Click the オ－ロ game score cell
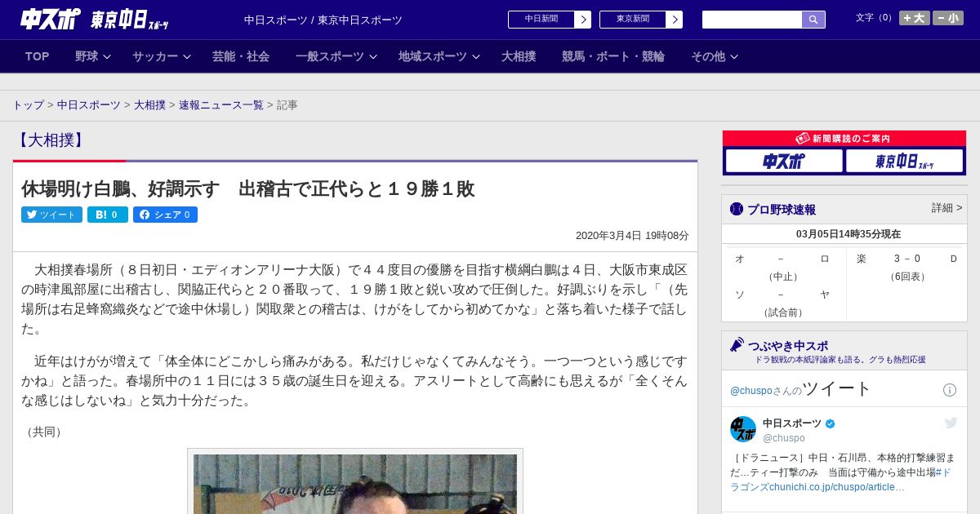This screenshot has height=514, width=980. click(784, 267)
